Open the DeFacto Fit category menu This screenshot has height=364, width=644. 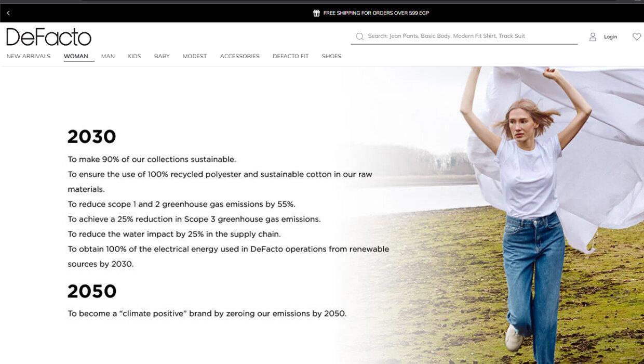click(290, 56)
